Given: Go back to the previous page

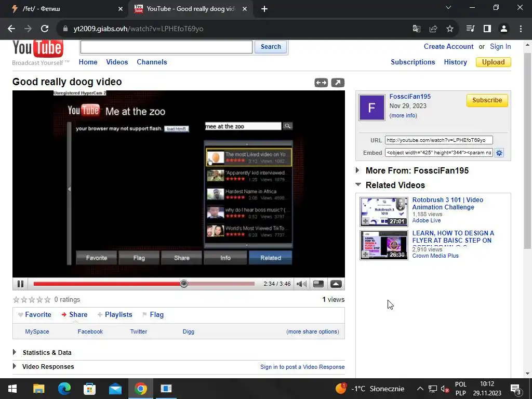Looking at the screenshot, I should 11,29.
